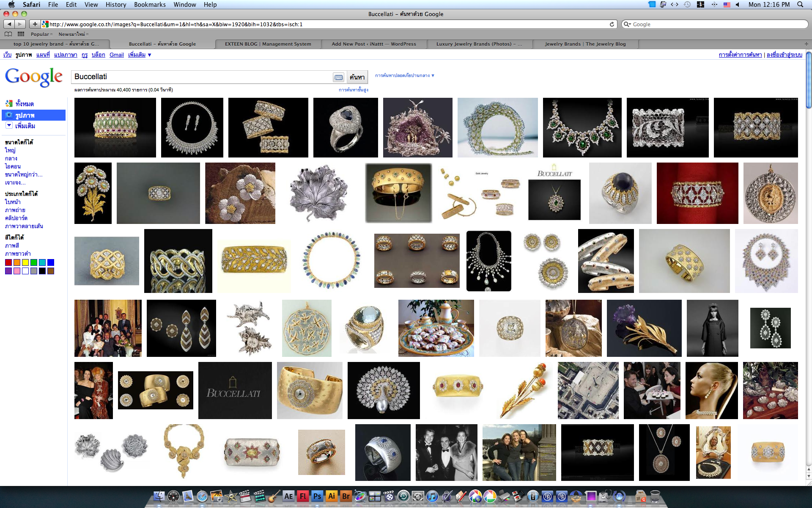The height and width of the screenshot is (508, 812).
Task: Filter images by the blue color swatch
Action: pyautogui.click(x=51, y=262)
